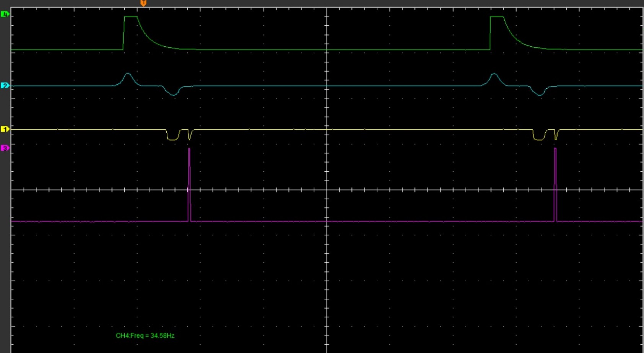The image size is (644, 353).
Task: Select the cyan channel 2 ground marker
Action: pos(5,85)
